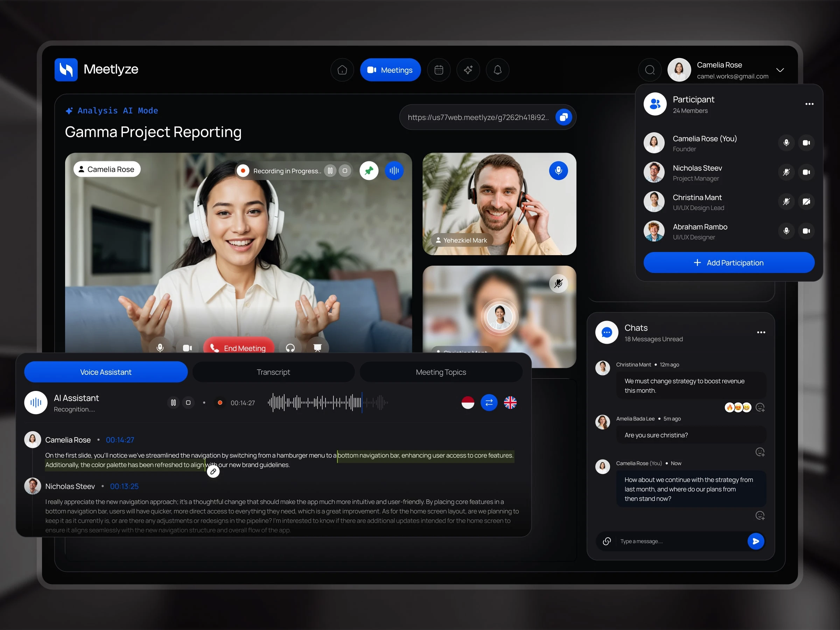Open notifications bell icon

(497, 70)
